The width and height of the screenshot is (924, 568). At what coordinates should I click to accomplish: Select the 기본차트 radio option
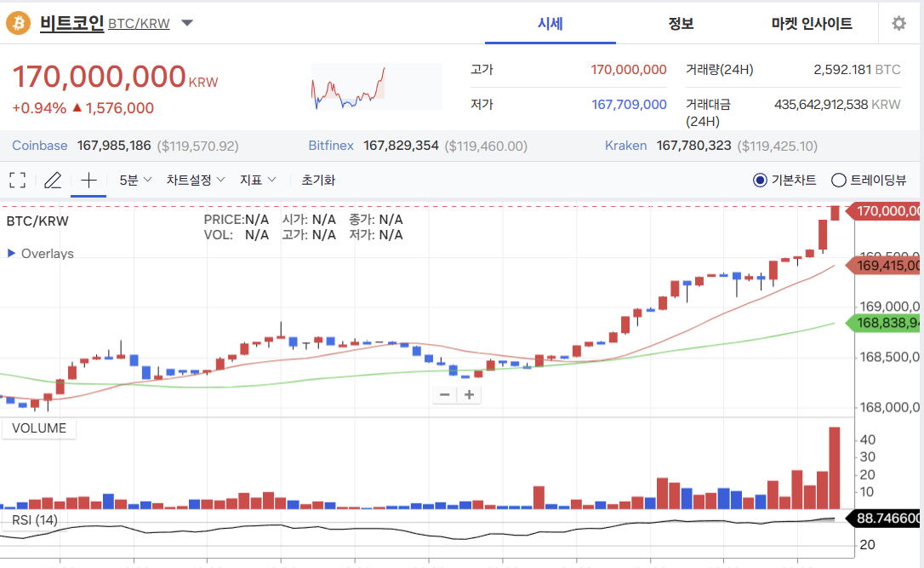pos(760,180)
